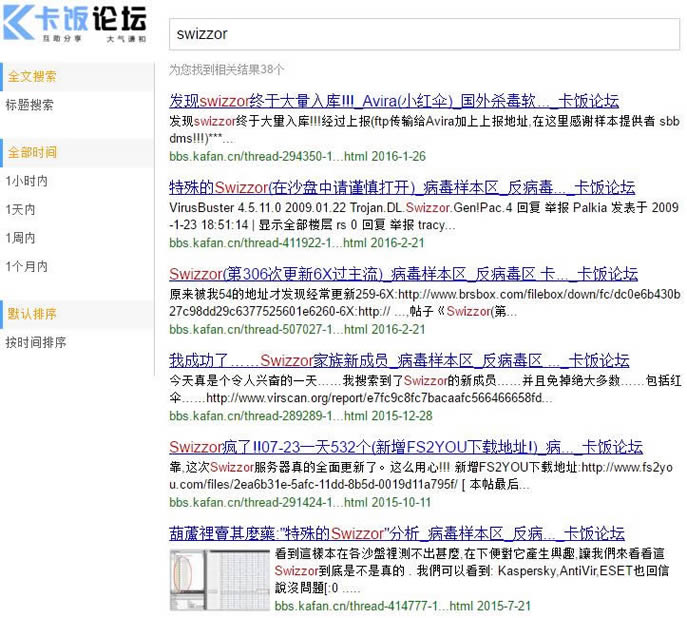This screenshot has height=618, width=687.
Task: Open 葫蘆裡賣其麼藥 Swizzor分析 result
Action: [396, 533]
